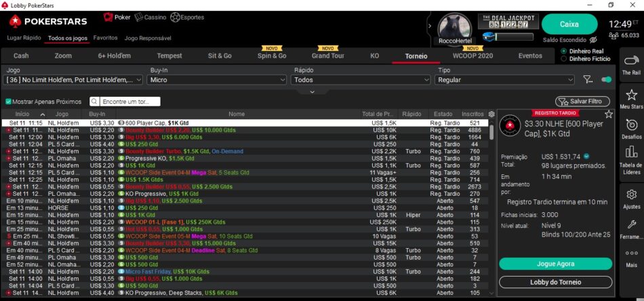Screen dimensions: 644x301
Task: Switch to Zoom tab
Action: pyautogui.click(x=63, y=56)
